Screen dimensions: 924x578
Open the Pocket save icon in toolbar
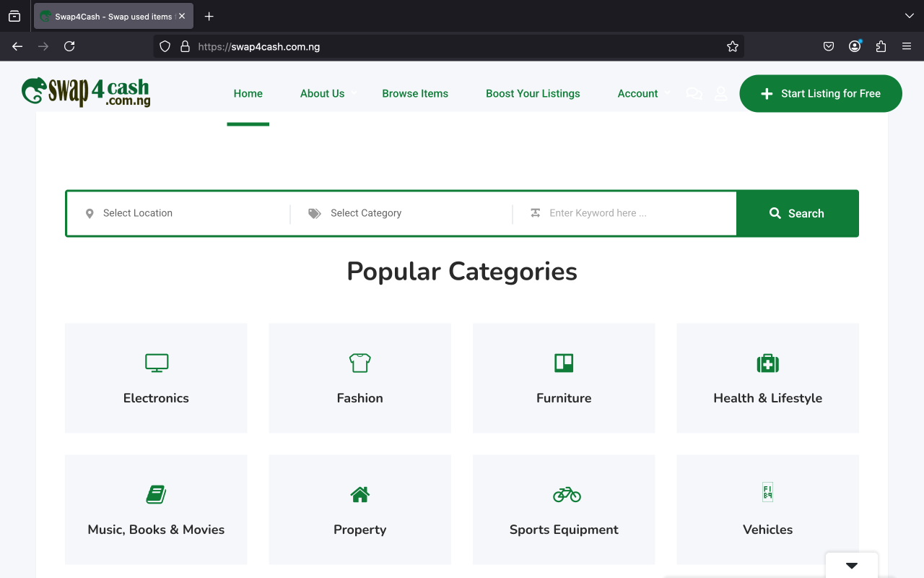point(829,46)
